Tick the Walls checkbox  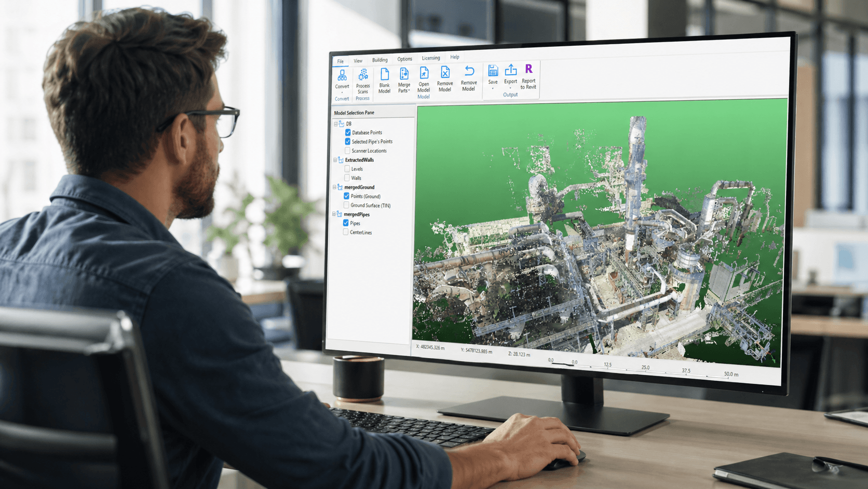[347, 178]
